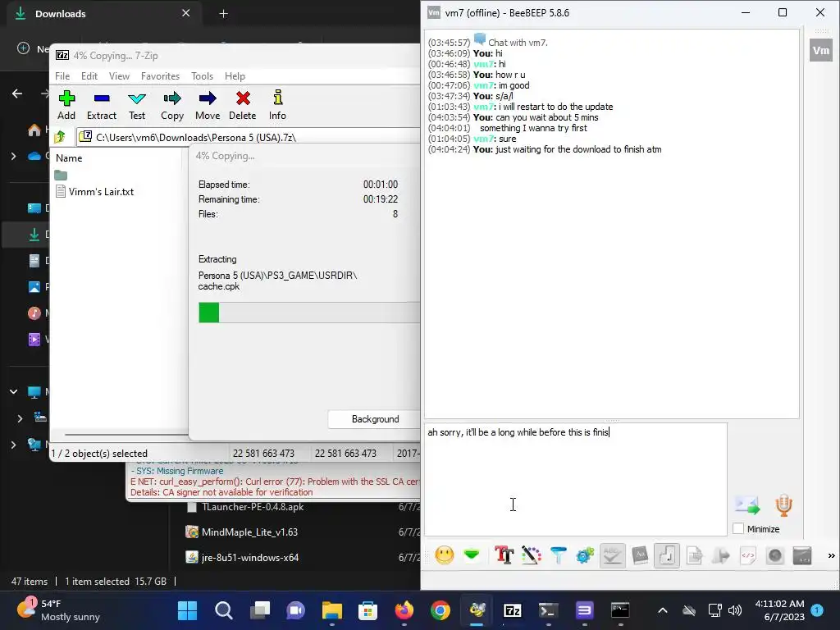Open chat settings gear icon in BeeBEEP
This screenshot has width=840, height=630.
pyautogui.click(x=585, y=555)
